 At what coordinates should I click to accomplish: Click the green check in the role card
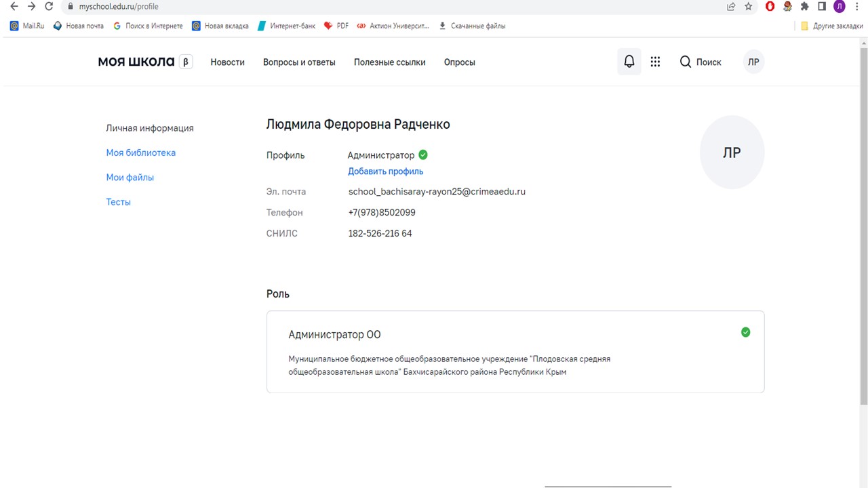[745, 332]
